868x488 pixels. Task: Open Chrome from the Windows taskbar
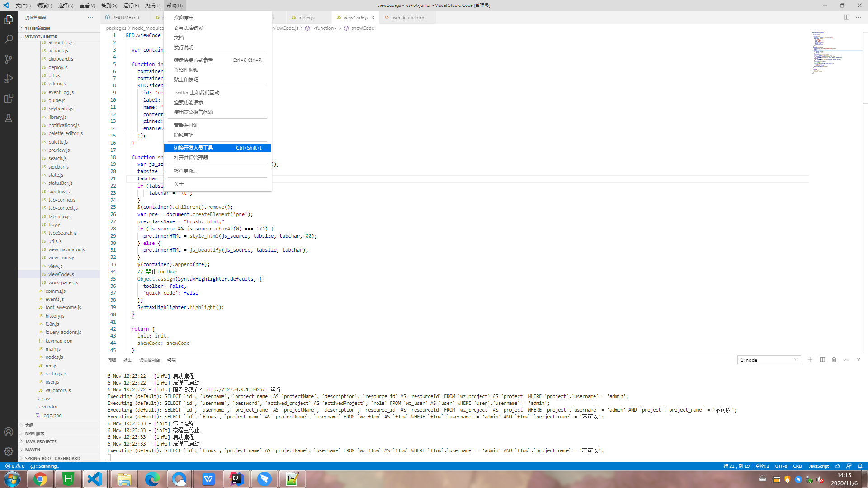point(40,479)
